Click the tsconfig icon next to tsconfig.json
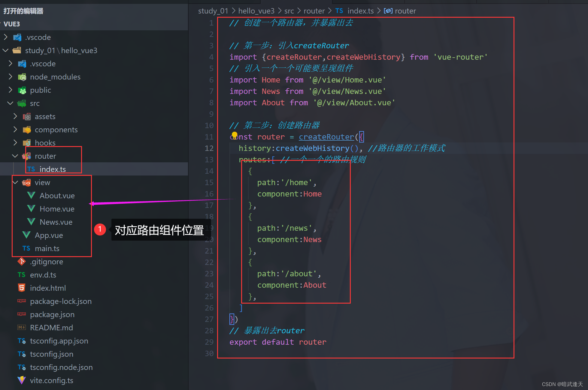Viewport: 588px width, 390px height. coord(22,354)
